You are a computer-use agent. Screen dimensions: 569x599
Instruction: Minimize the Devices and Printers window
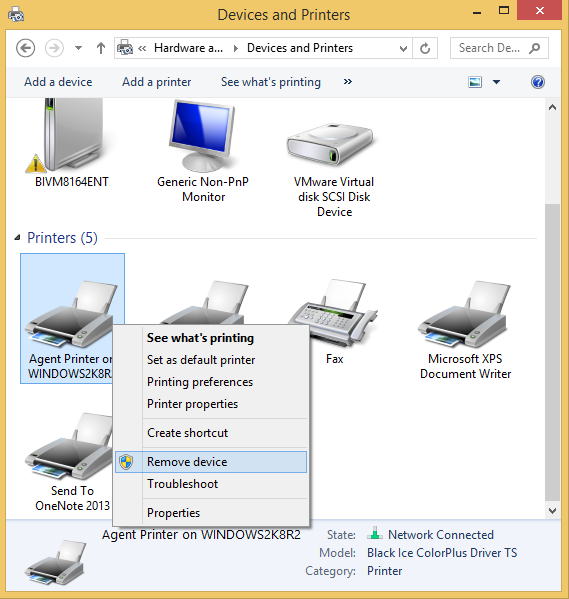tap(477, 13)
